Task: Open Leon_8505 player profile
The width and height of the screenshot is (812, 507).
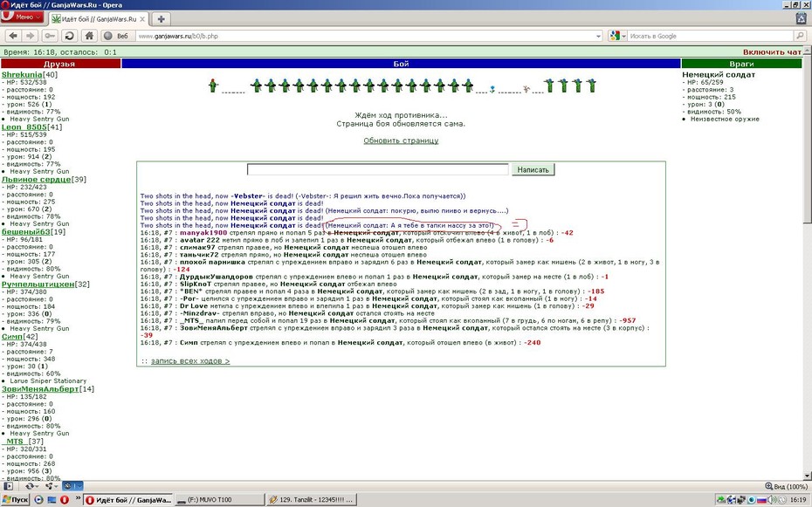Action: (x=24, y=127)
